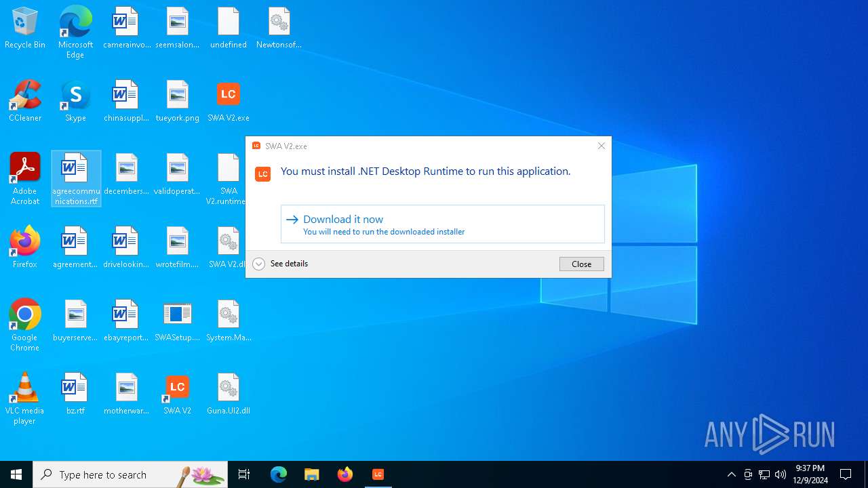Screen dimensions: 868x488
Task: Open the Windows Start menu
Action: tap(16, 474)
